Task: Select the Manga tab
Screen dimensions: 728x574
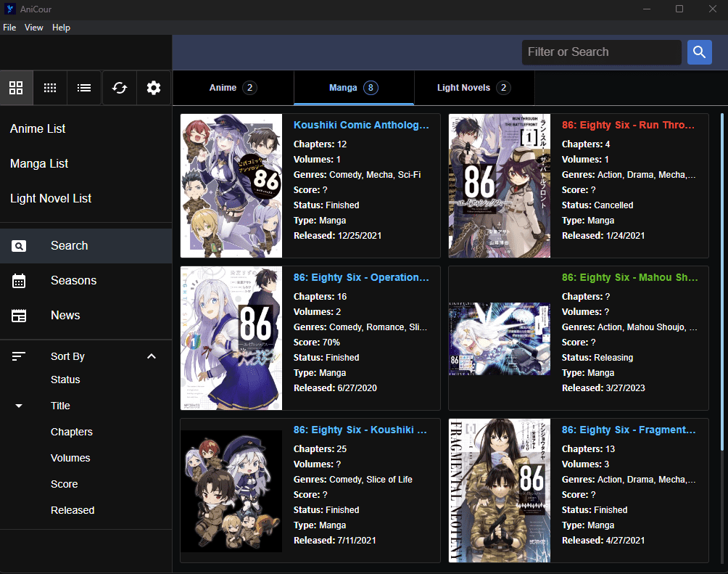Action: point(354,88)
